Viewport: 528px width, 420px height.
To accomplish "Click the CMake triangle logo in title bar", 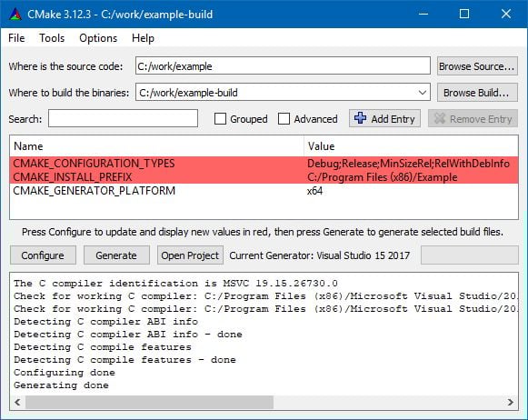I will coord(15,15).
